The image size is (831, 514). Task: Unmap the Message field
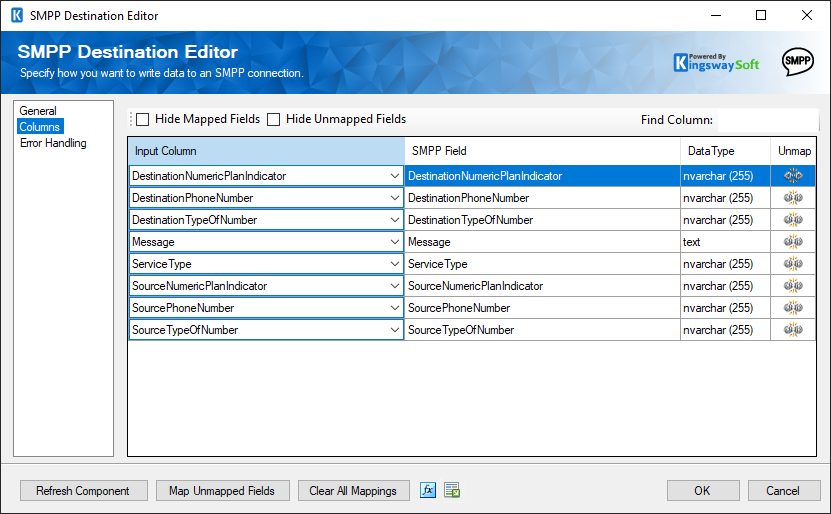793,242
